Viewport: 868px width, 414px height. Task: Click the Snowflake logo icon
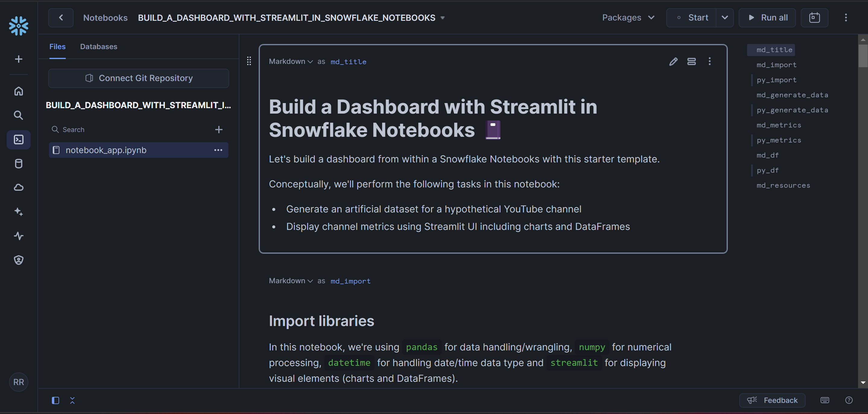click(x=18, y=26)
